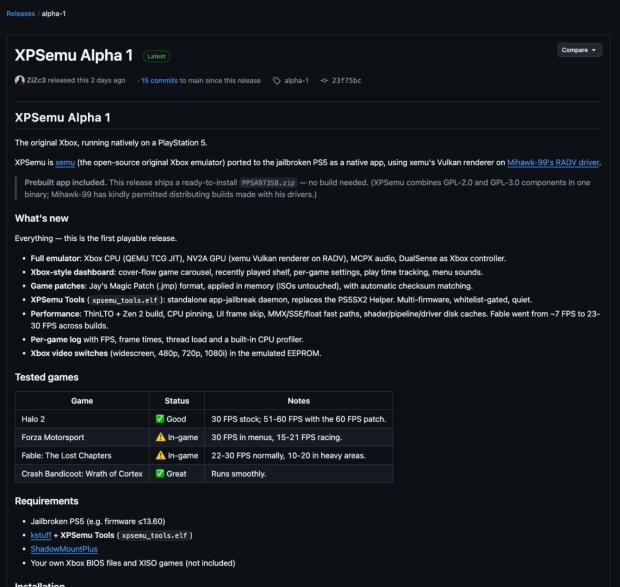Click the note '30 FPS stock; 51-60 FPS with the 60 FPS patch.'
The image size is (620, 587).
(x=299, y=419)
